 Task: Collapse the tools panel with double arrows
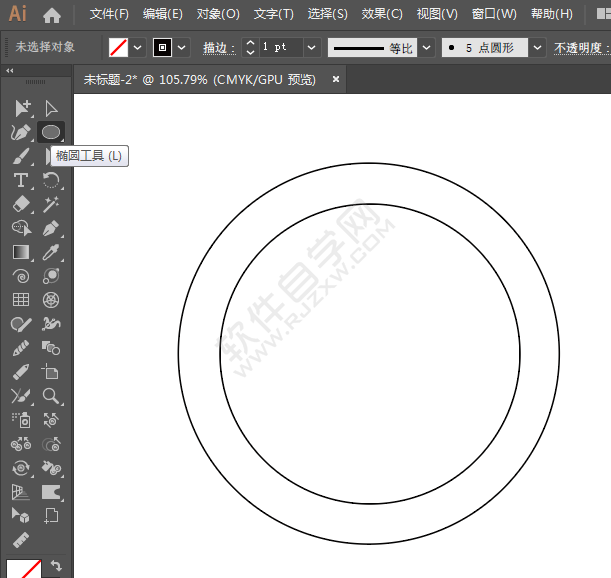point(10,70)
